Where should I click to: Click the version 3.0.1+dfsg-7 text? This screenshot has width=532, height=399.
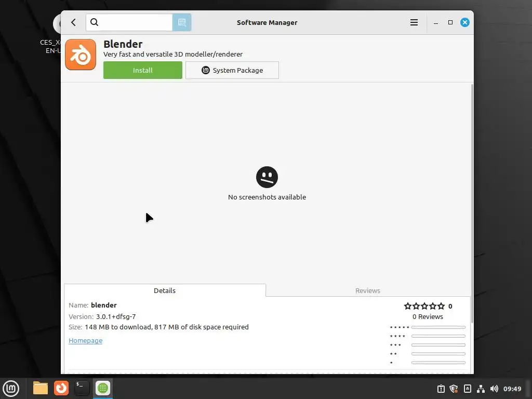coord(116,316)
